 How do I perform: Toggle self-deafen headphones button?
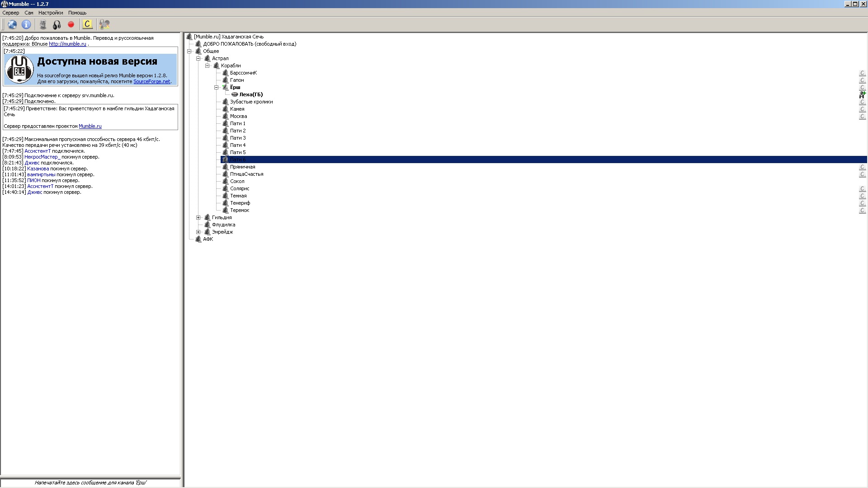click(57, 24)
